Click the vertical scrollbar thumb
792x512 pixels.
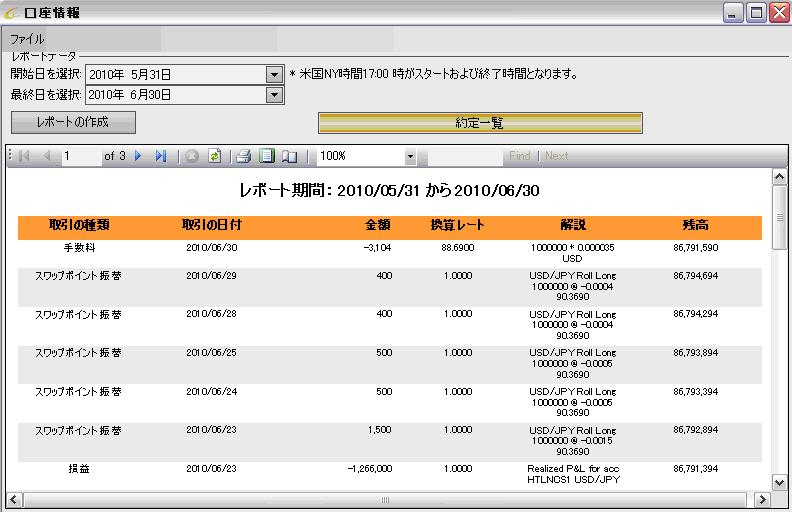779,217
